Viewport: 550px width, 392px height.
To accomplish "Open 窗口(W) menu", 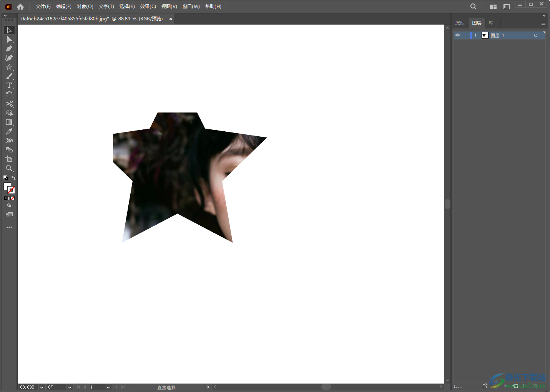I will pyautogui.click(x=191, y=7).
